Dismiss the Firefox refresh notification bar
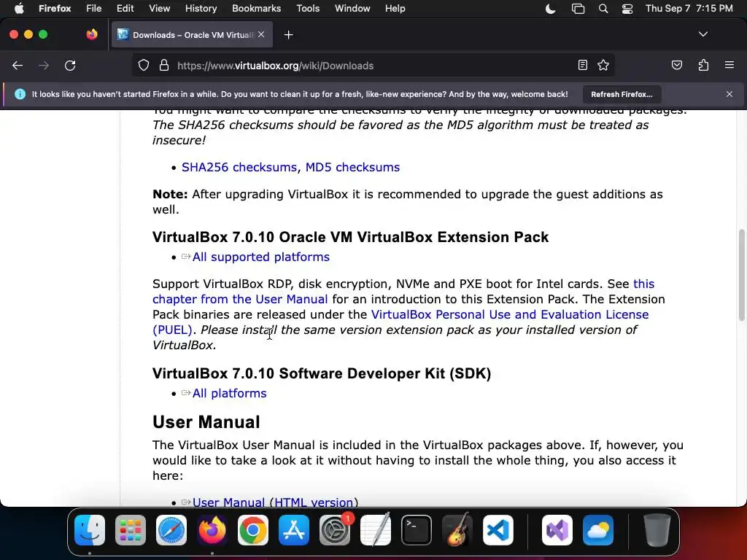The width and height of the screenshot is (747, 560). [729, 94]
